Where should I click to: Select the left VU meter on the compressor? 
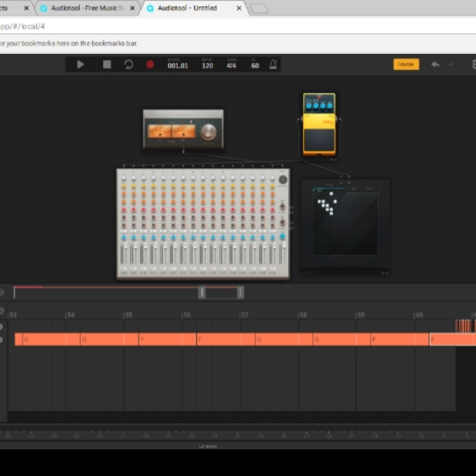tap(159, 132)
